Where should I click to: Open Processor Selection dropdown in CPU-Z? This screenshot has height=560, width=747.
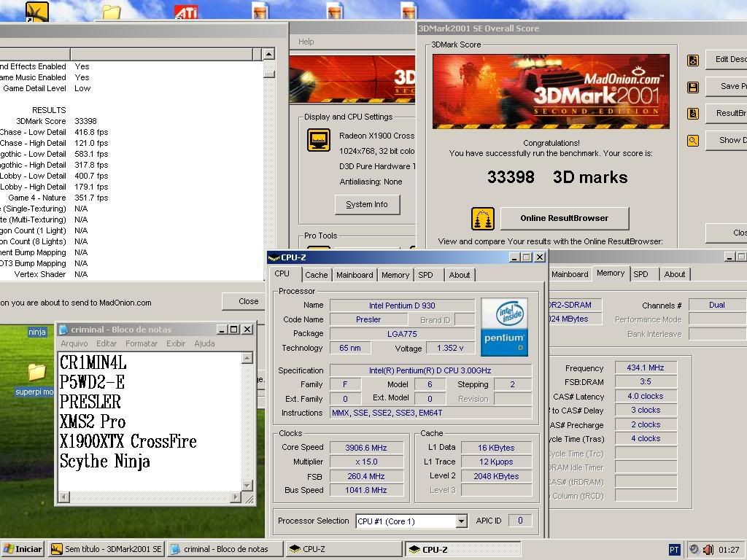click(x=461, y=521)
